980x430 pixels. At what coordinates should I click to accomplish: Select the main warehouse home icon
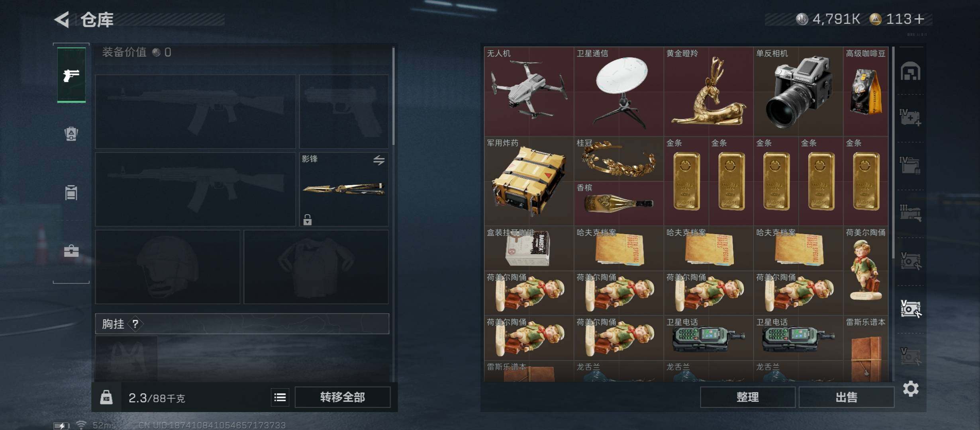coord(911,71)
